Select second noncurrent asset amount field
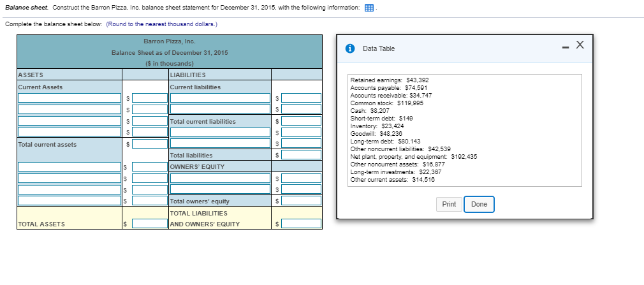 (x=149, y=179)
